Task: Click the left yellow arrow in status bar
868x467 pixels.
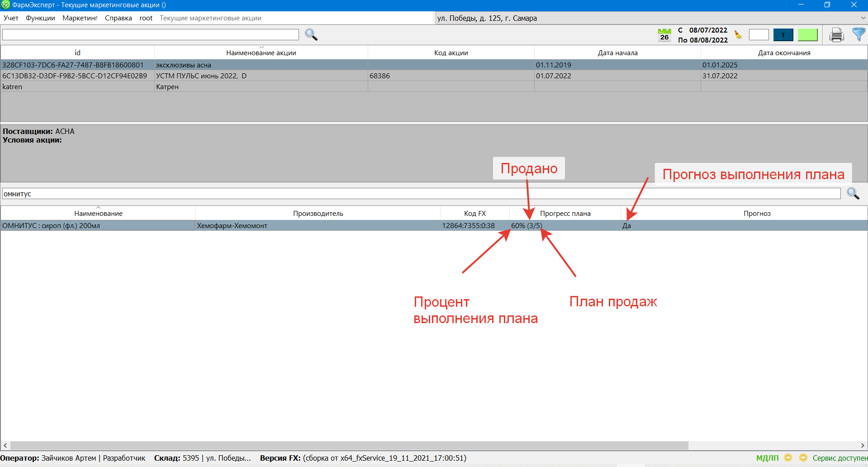Action: pos(788,457)
